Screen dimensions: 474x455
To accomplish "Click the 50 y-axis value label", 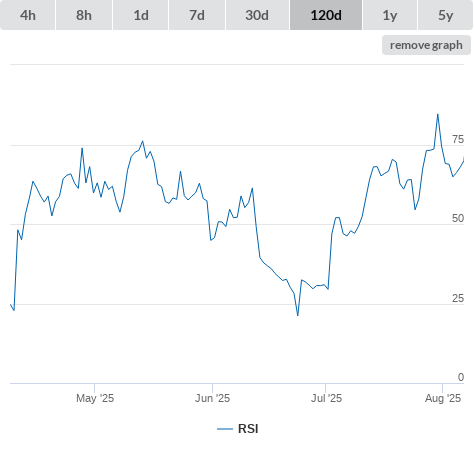I will point(458,218).
